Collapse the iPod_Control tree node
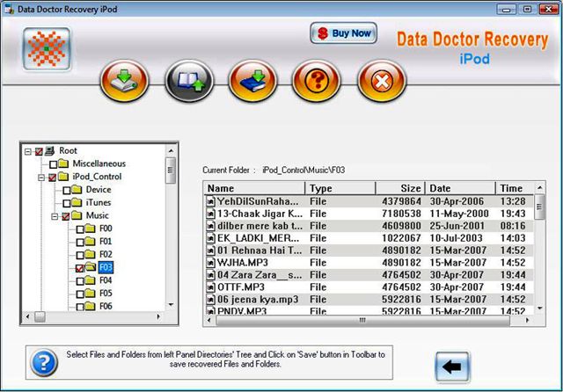 [41, 178]
